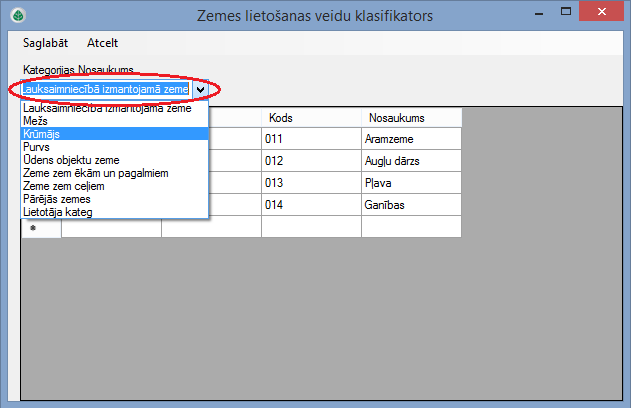Maximize the klasifikators window
Viewport: 632px width, 411px height.
(x=566, y=12)
